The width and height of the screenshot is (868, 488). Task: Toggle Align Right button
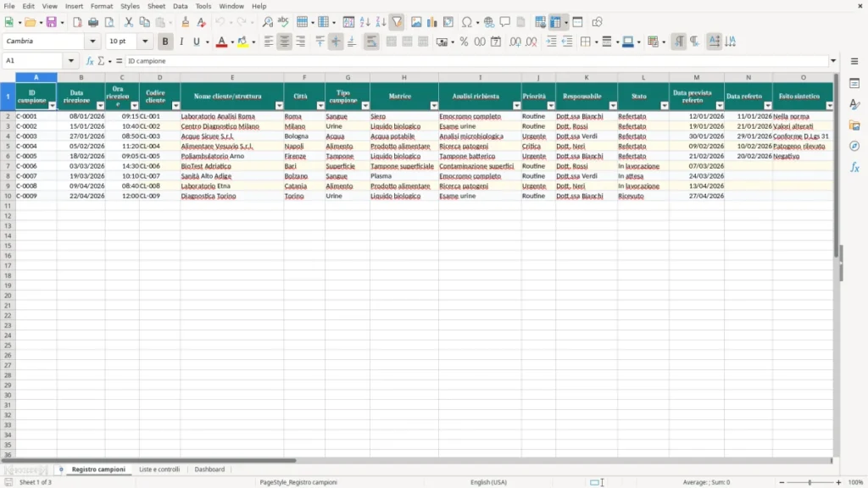coord(301,42)
